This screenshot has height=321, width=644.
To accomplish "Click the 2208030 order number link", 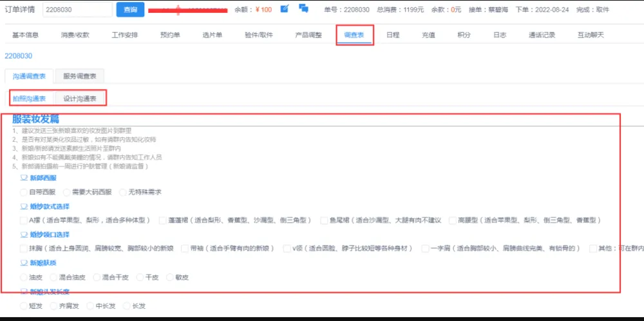I will (x=18, y=56).
